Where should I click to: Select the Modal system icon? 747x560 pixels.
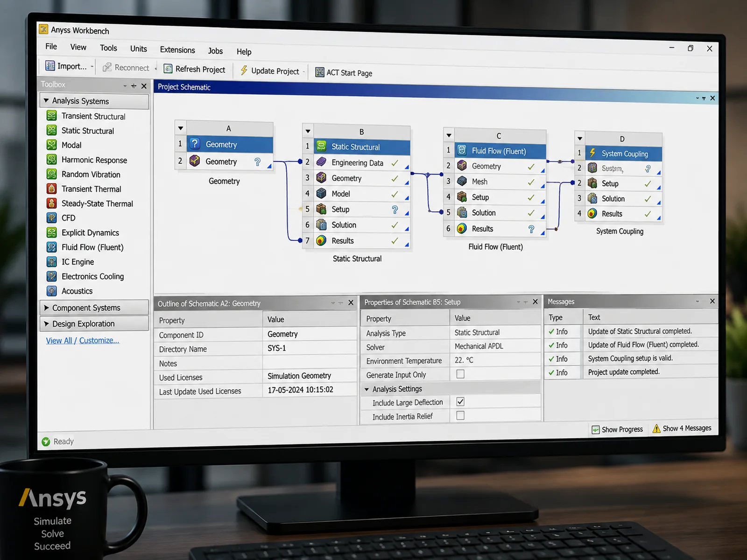(x=52, y=145)
